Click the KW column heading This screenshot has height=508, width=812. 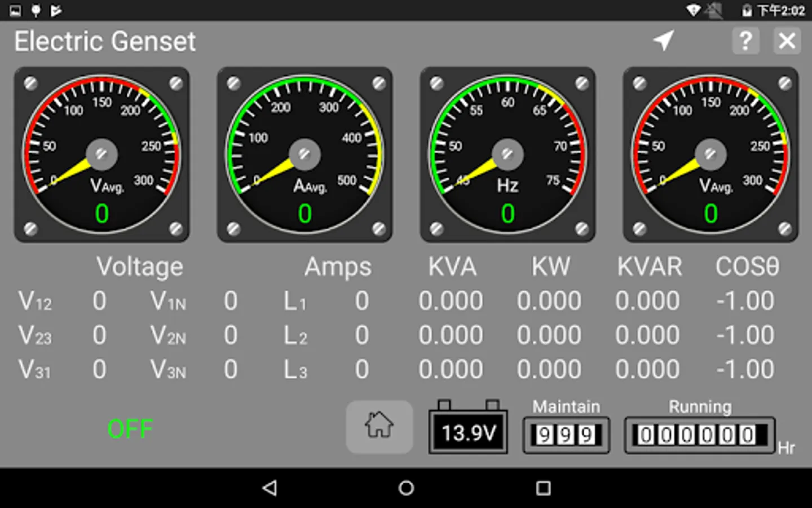pyautogui.click(x=551, y=267)
